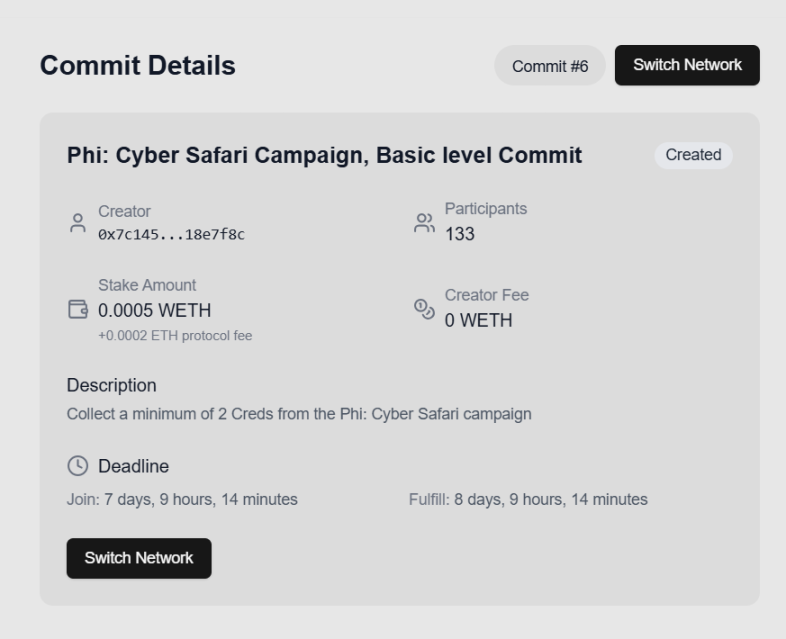
Task: Click the Deadline clock icon
Action: coord(77,466)
